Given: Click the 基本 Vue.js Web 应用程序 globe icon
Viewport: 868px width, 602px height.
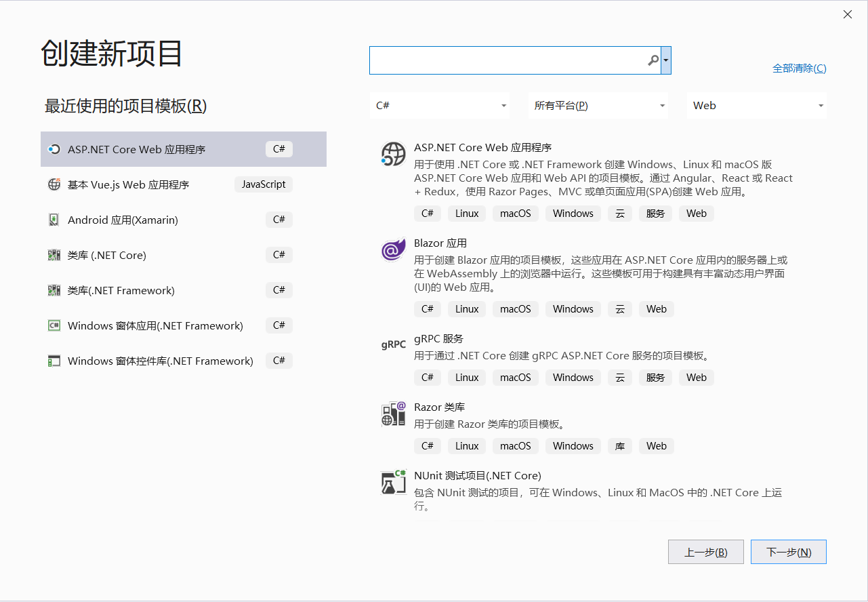Looking at the screenshot, I should click(x=54, y=184).
